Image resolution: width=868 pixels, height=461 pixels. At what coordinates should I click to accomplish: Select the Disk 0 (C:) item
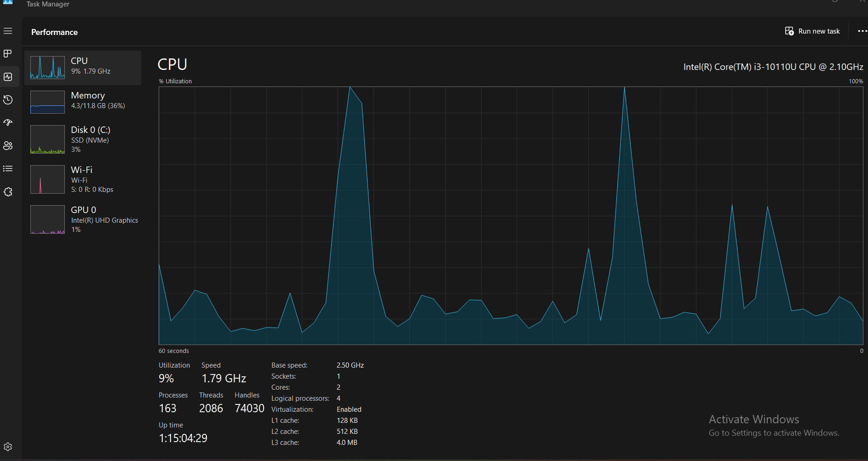coord(83,139)
